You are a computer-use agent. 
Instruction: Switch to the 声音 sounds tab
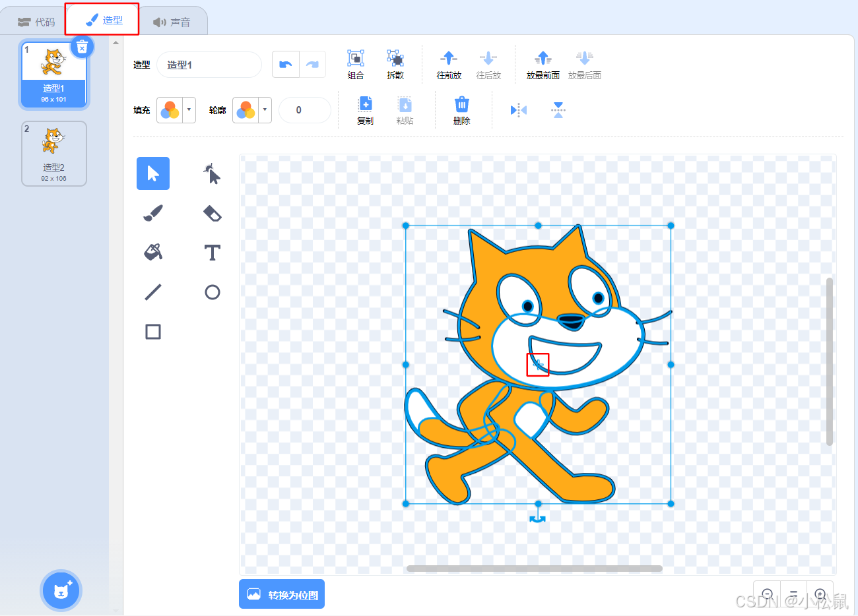coord(172,22)
